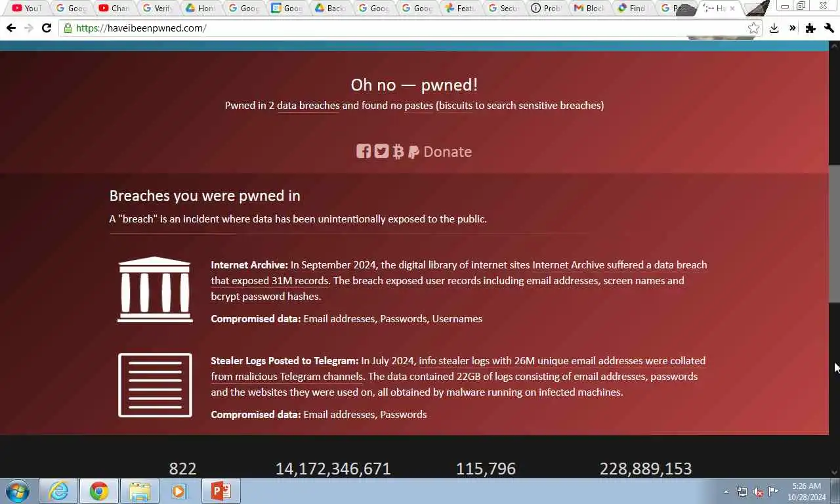Screen dimensions: 840x504
Task: Switch to the Verify tab
Action: tap(157, 8)
